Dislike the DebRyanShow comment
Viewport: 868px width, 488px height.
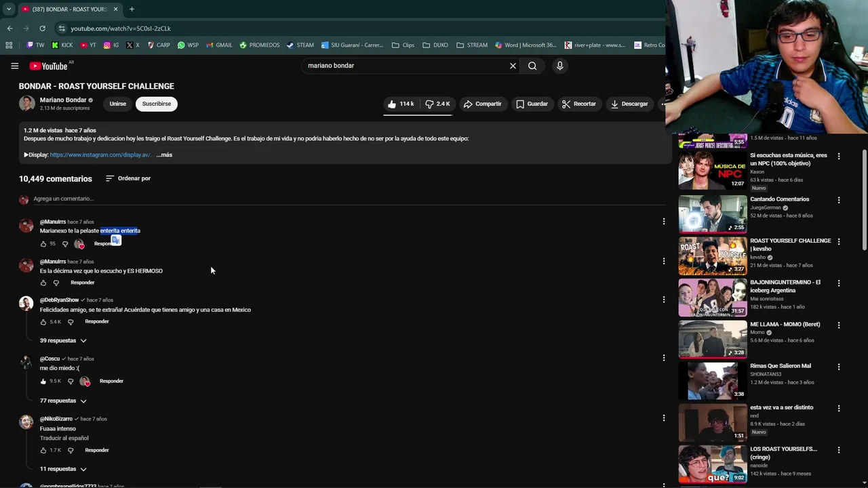pyautogui.click(x=71, y=322)
